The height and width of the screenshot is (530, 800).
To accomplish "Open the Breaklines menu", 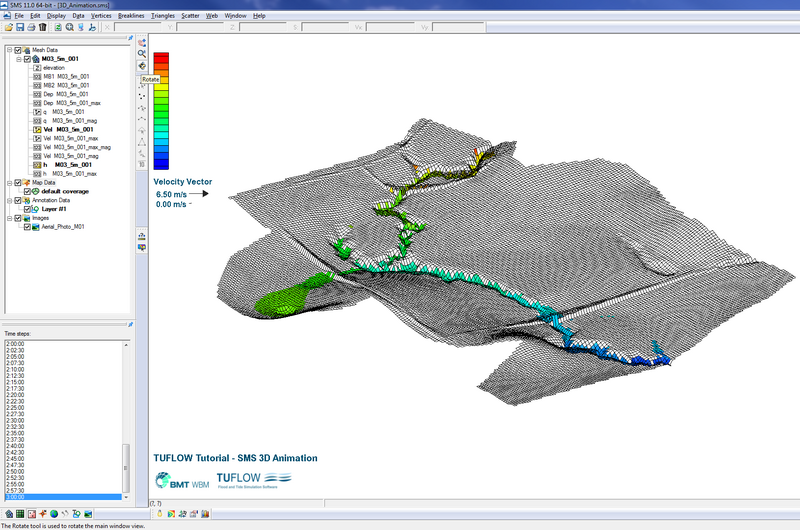I will coord(131,16).
